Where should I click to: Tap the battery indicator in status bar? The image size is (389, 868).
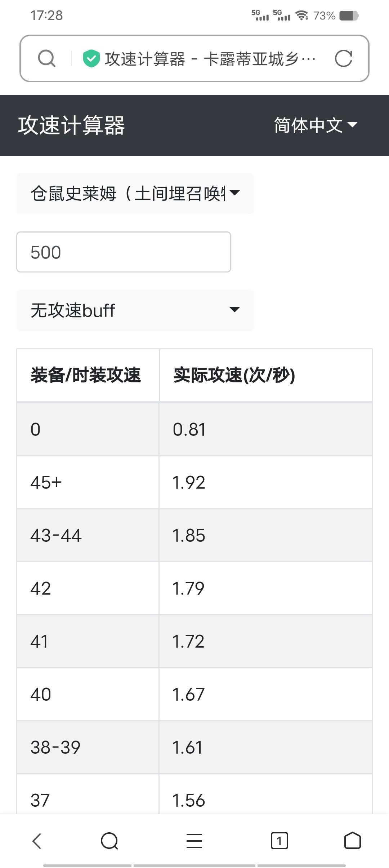349,16
